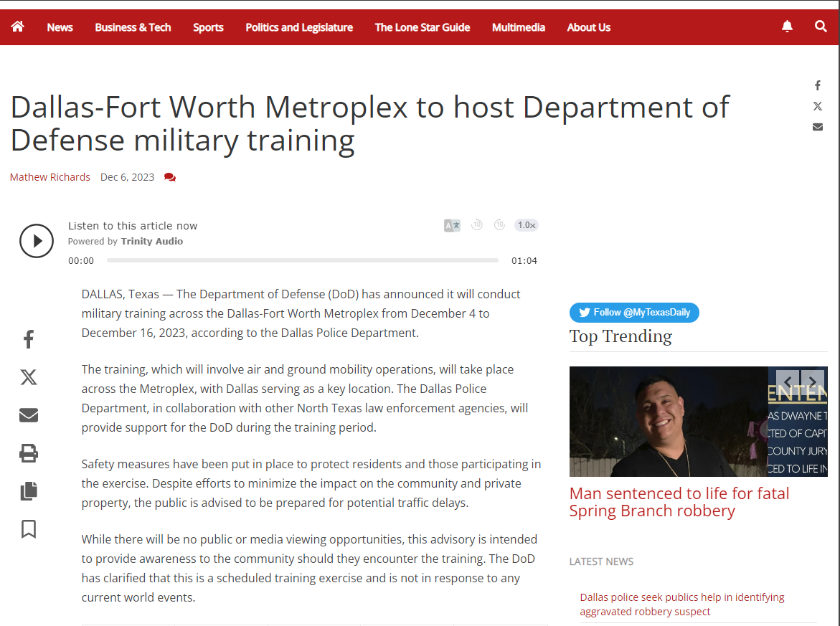Seek along the audio progress bar
The width and height of the screenshot is (840, 626).
[x=303, y=260]
